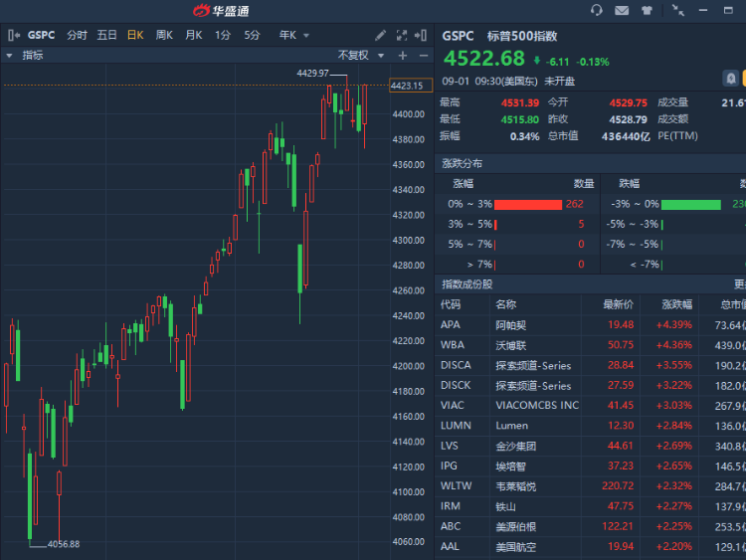Image resolution: width=746 pixels, height=560 pixels.
Task: Click red 0%~3% gainers bar
Action: coord(527,204)
